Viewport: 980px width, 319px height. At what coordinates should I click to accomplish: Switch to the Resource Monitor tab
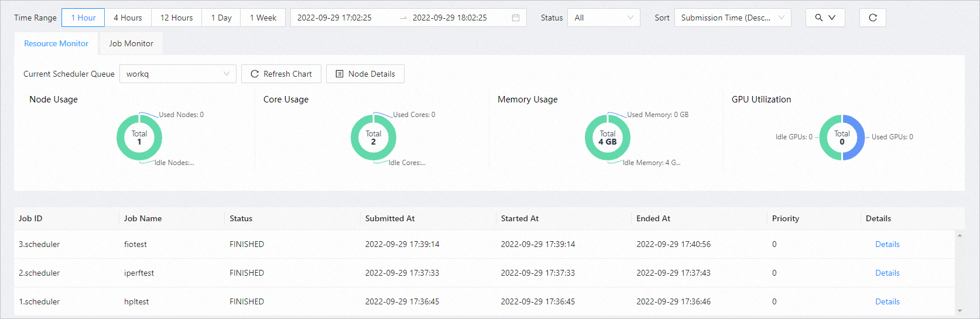56,43
